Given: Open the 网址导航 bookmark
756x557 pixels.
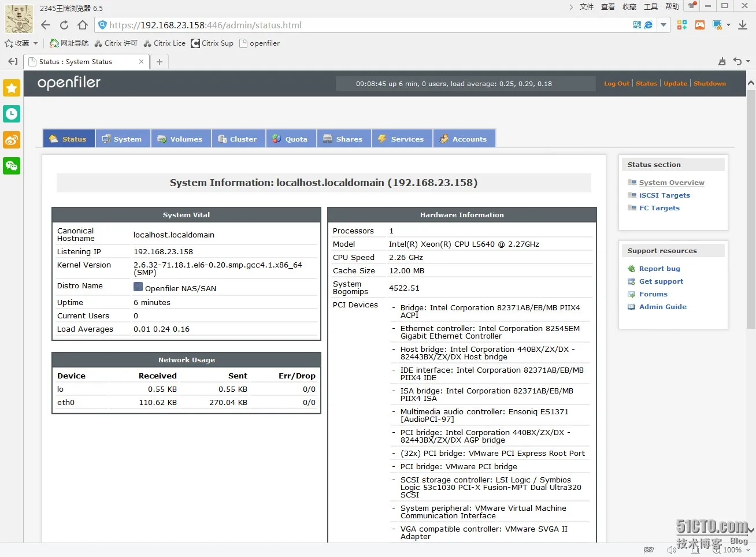Looking at the screenshot, I should (x=69, y=43).
